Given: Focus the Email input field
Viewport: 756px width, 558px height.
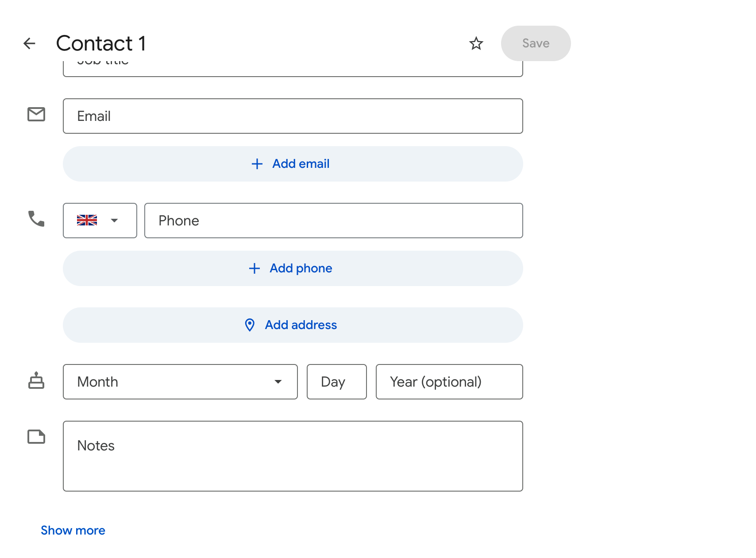Looking at the screenshot, I should pos(293,116).
